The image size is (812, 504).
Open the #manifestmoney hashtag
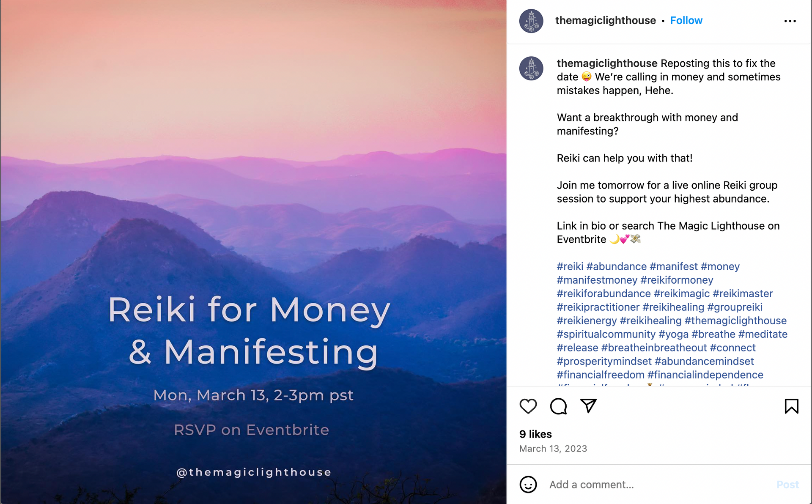click(597, 280)
